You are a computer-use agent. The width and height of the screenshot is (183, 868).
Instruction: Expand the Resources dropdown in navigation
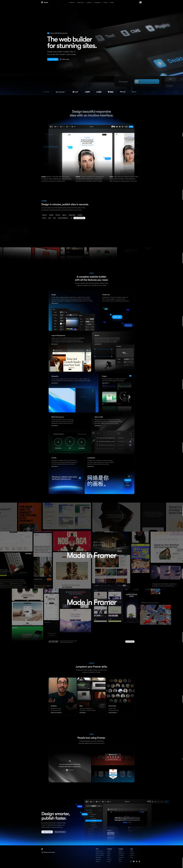tap(81, 2)
